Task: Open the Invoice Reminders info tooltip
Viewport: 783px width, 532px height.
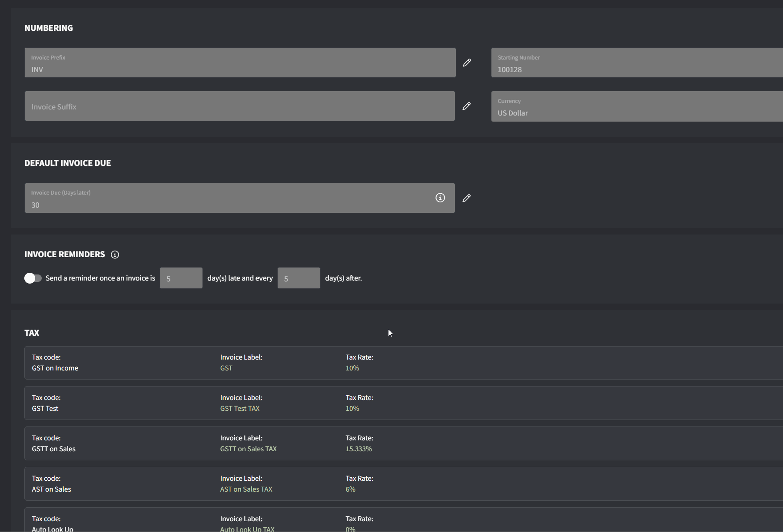Action: pyautogui.click(x=115, y=254)
